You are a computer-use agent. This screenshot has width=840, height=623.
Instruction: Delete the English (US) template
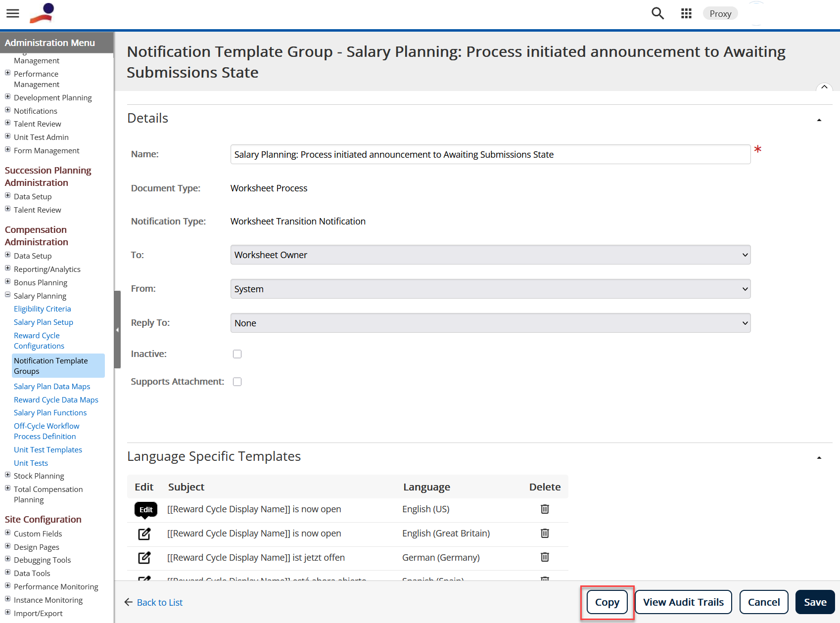click(545, 509)
